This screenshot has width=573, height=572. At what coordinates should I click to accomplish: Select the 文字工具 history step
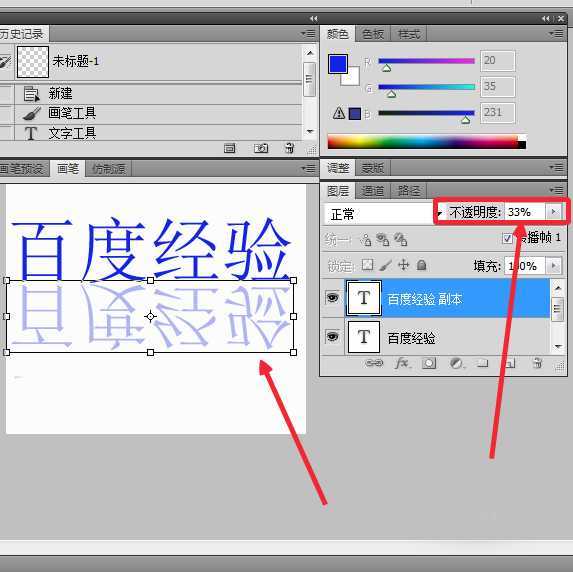(158, 133)
